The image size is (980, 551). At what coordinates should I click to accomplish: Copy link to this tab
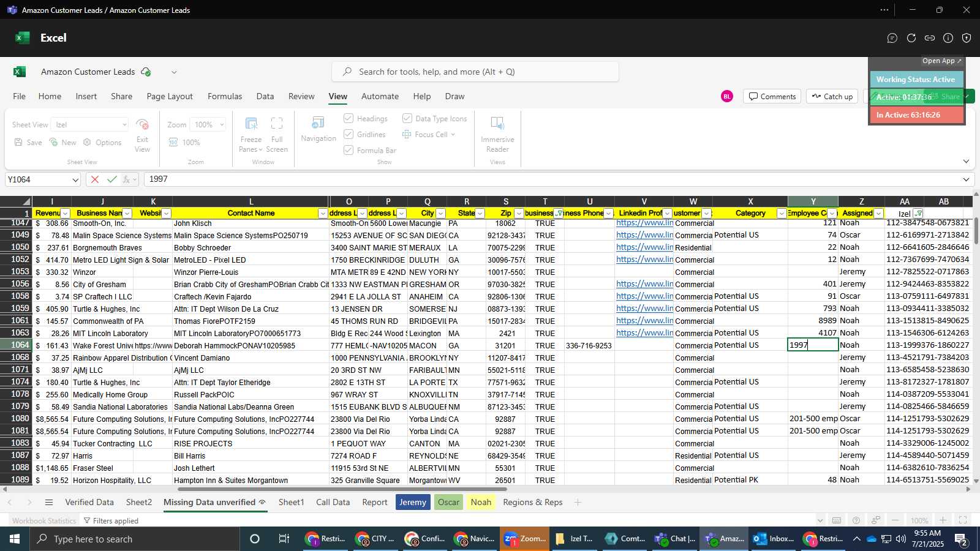pyautogui.click(x=930, y=38)
